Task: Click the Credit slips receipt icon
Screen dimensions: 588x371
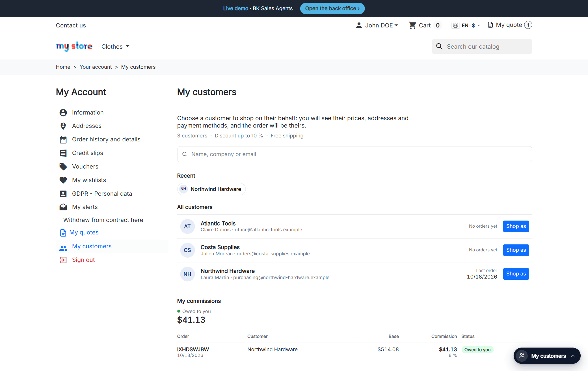Action: click(63, 153)
